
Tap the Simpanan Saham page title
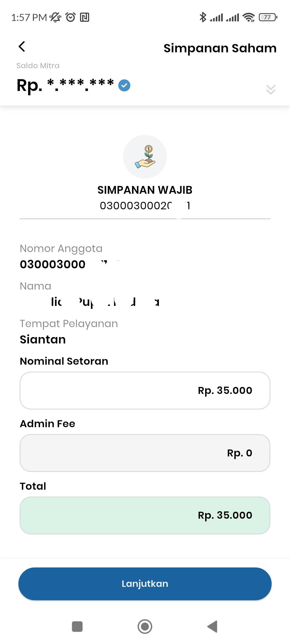220,48
